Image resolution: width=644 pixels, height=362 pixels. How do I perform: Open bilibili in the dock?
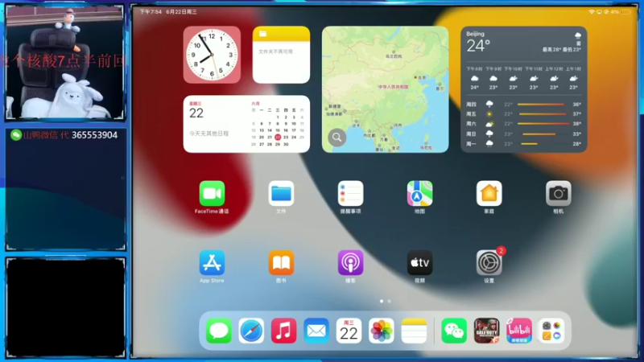coord(518,331)
